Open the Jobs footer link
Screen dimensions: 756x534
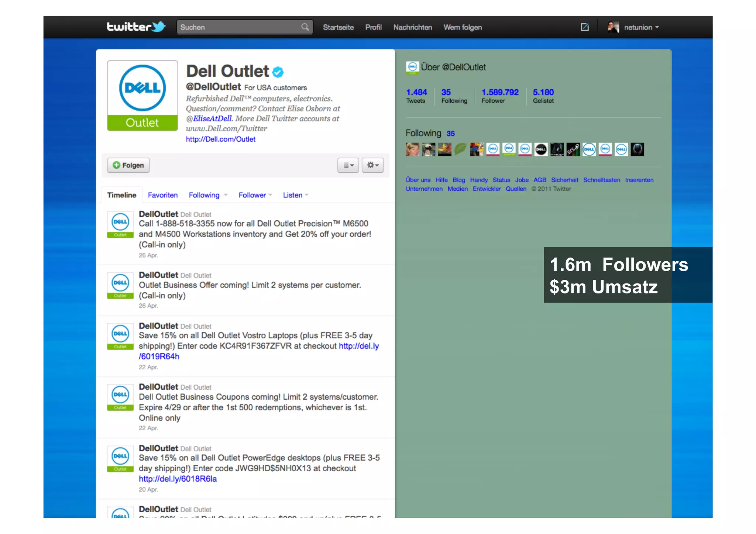[x=522, y=180]
